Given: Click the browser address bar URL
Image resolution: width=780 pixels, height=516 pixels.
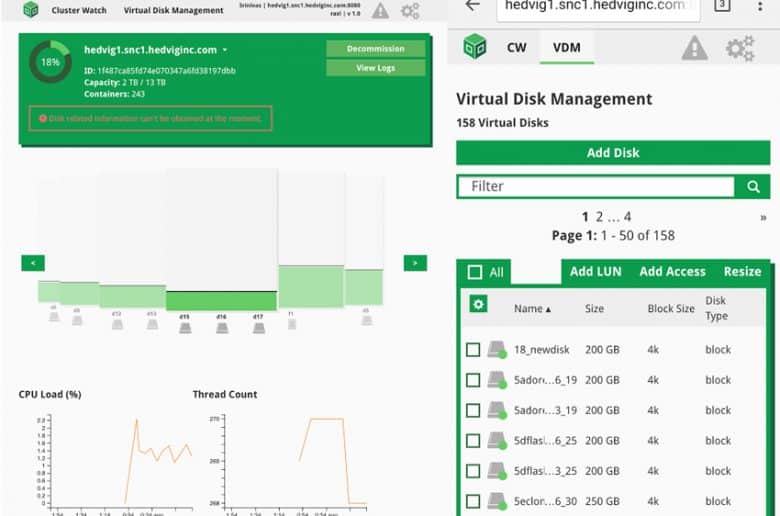Looking at the screenshot, I should coord(598,6).
